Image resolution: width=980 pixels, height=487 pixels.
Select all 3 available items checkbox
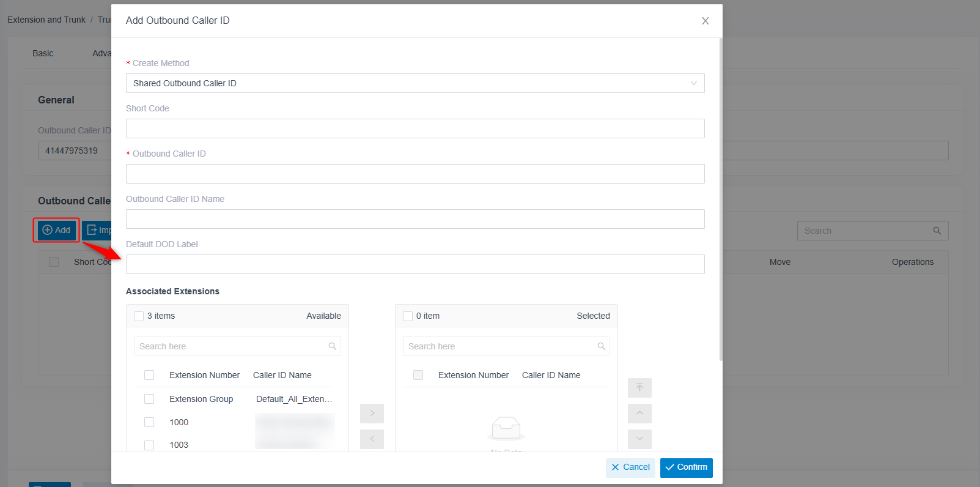coord(139,316)
